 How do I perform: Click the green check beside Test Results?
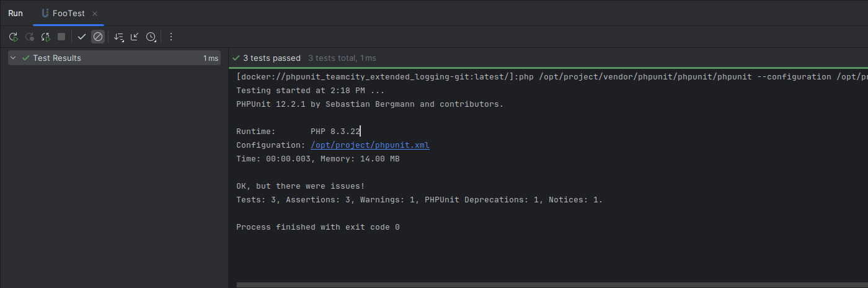pos(25,58)
